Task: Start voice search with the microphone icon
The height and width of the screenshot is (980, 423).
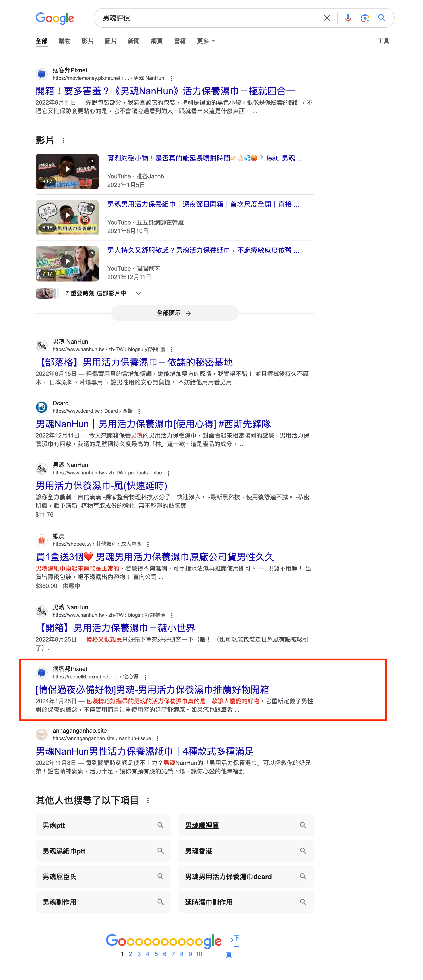Action: click(x=348, y=18)
